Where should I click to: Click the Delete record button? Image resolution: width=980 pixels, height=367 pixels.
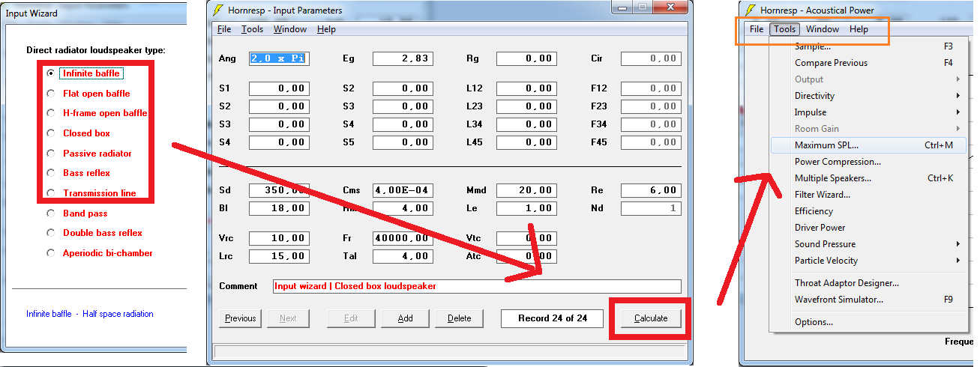click(x=459, y=318)
